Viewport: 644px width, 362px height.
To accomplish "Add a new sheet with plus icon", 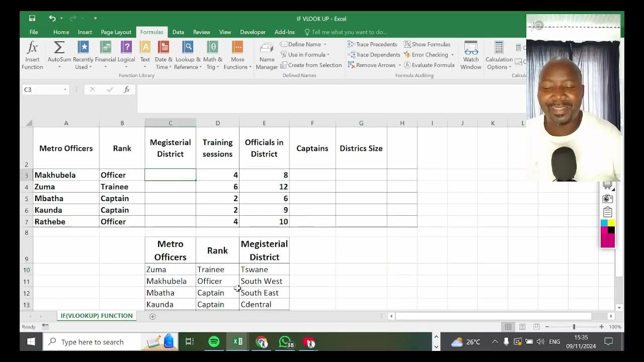I will pos(152,316).
